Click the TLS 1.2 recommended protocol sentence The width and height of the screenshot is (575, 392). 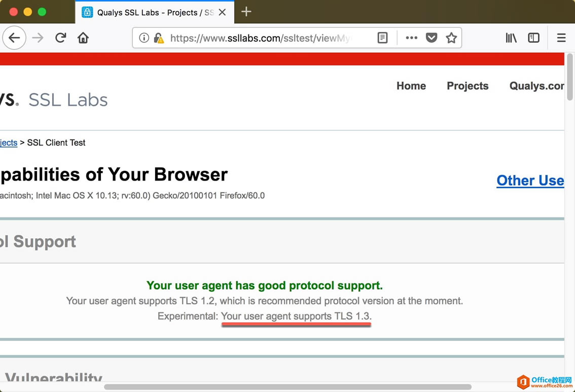click(x=264, y=301)
